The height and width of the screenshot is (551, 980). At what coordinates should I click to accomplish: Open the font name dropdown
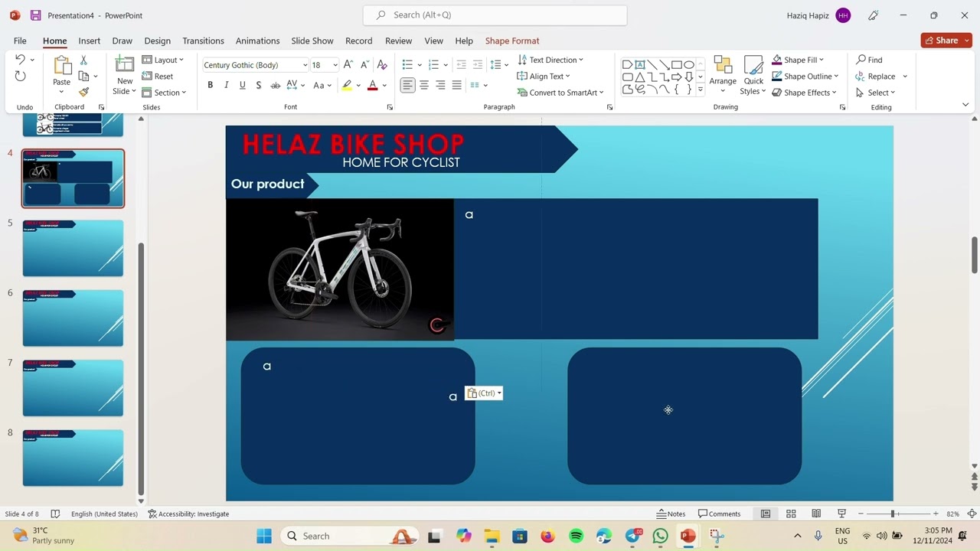[305, 65]
